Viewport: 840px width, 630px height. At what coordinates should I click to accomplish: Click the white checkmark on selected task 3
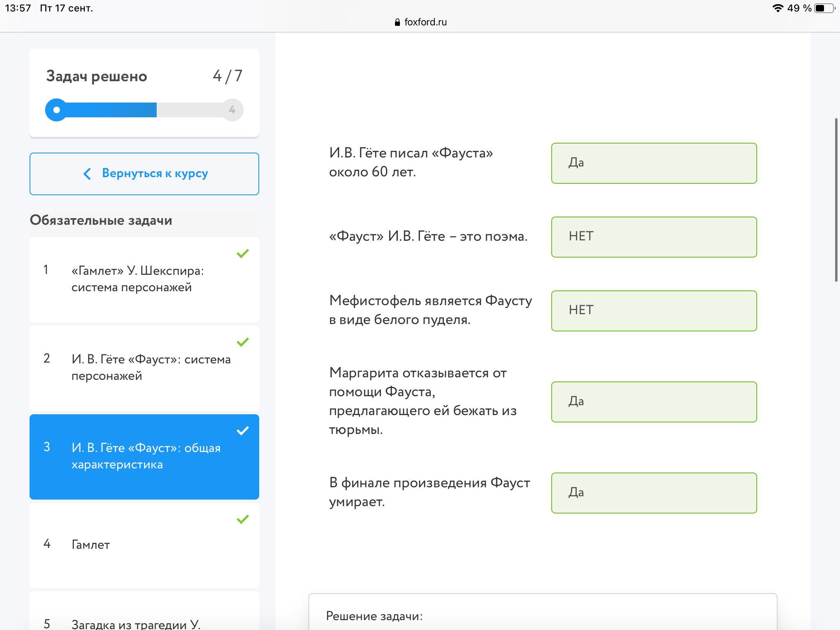[243, 431]
